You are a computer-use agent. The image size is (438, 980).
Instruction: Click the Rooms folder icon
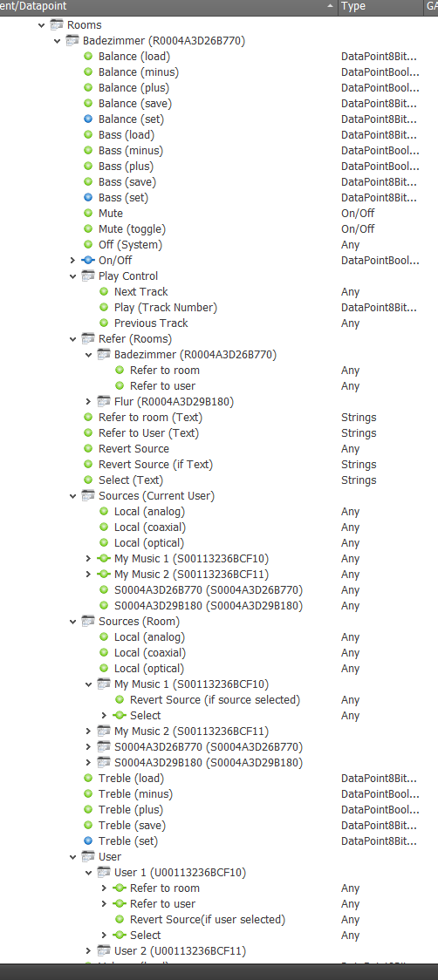(x=57, y=25)
